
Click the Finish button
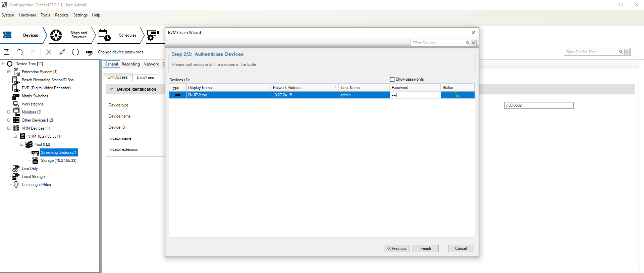point(425,248)
